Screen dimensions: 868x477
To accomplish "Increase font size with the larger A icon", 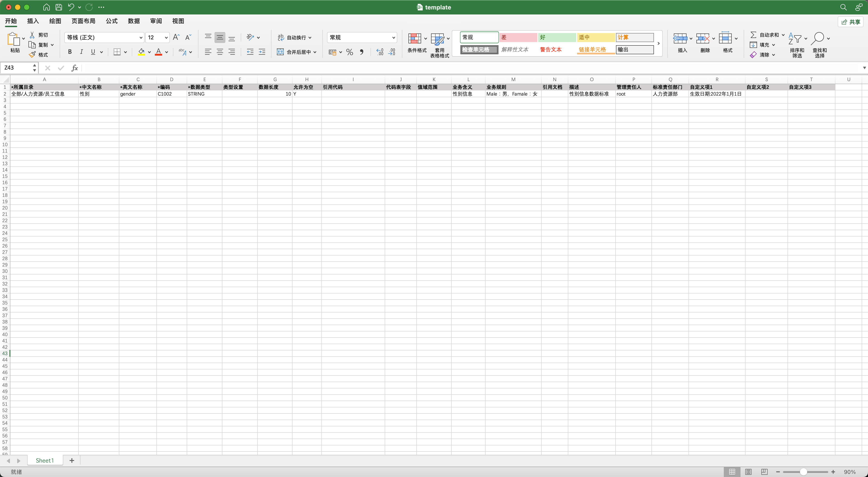I will pyautogui.click(x=176, y=38).
